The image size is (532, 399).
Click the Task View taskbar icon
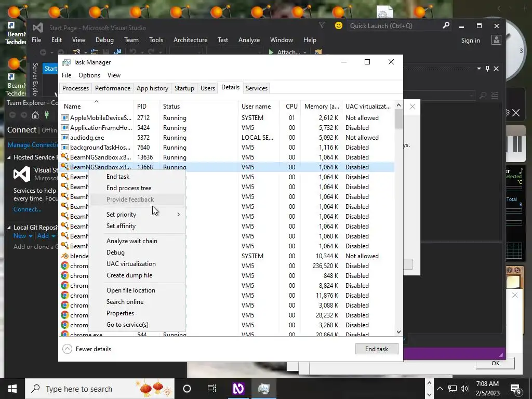click(212, 389)
